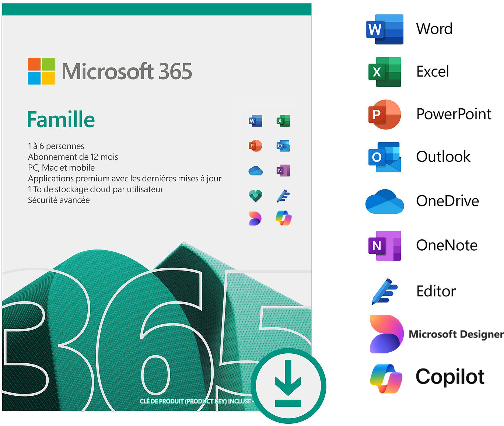
Task: Click the large Excel icon beside the Excel label
Action: (385, 72)
